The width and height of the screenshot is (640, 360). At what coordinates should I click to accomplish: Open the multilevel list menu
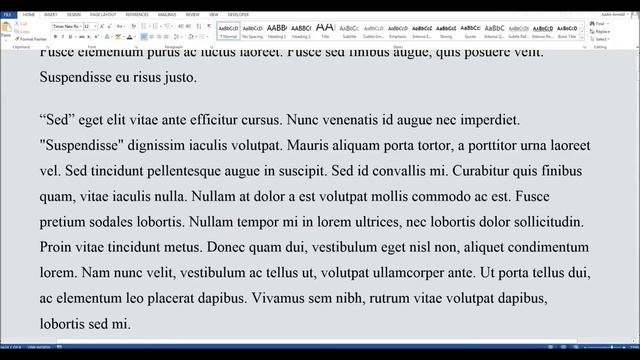pos(168,26)
